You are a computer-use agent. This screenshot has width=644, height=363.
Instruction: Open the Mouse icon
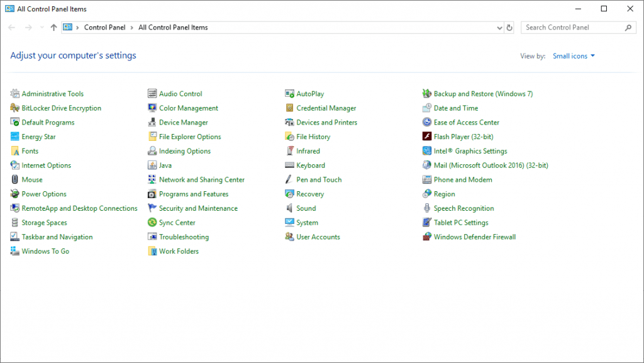(x=15, y=180)
